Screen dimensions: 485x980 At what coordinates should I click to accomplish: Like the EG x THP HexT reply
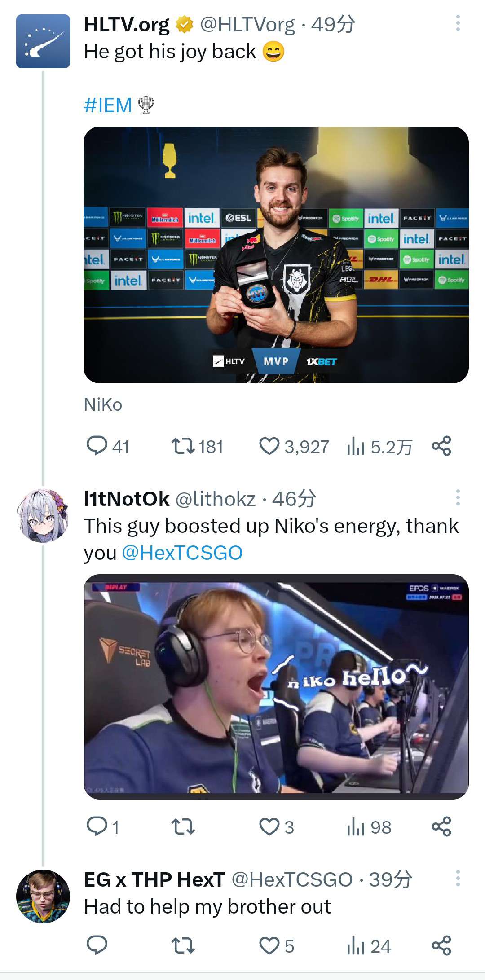[269, 946]
